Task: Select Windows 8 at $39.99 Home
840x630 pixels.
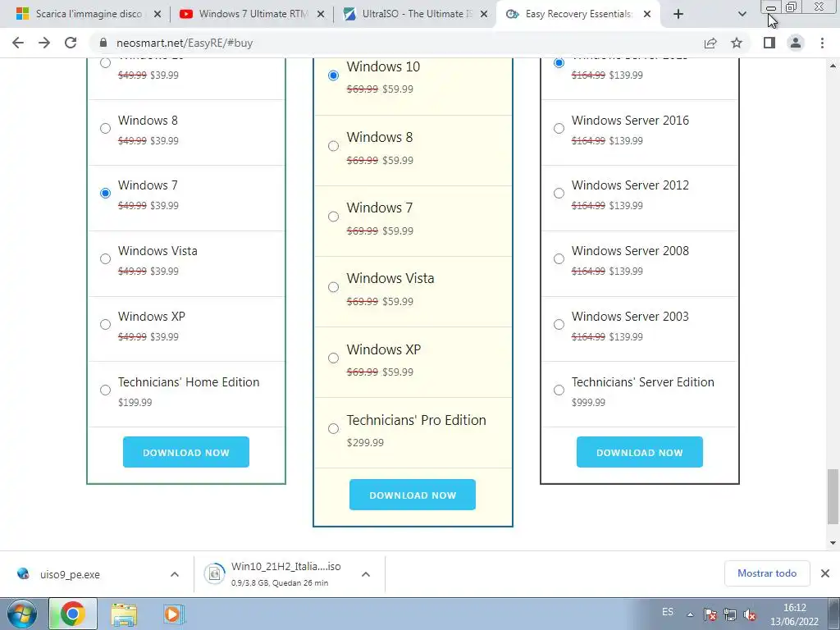Action: (106, 129)
